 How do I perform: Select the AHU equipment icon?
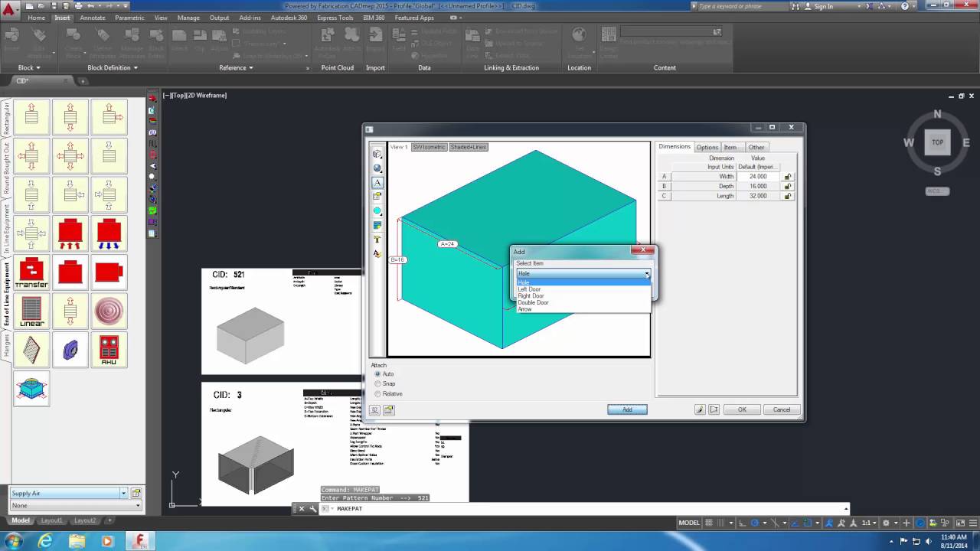(109, 350)
